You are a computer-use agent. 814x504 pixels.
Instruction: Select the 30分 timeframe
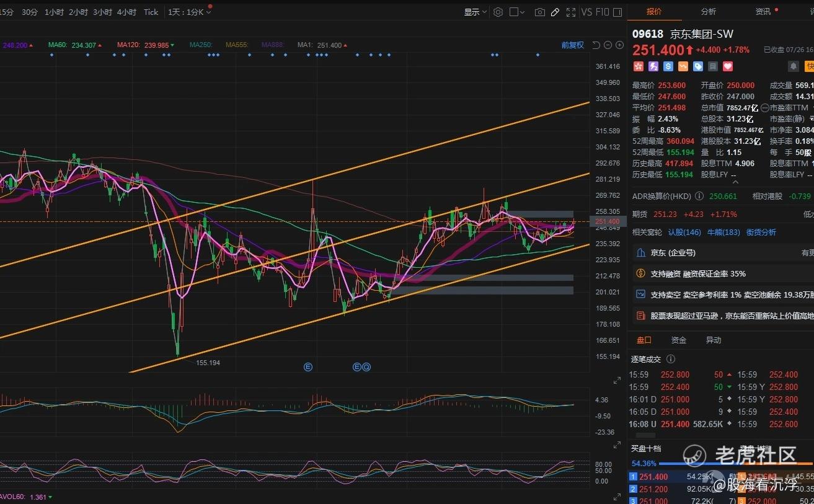[x=30, y=12]
